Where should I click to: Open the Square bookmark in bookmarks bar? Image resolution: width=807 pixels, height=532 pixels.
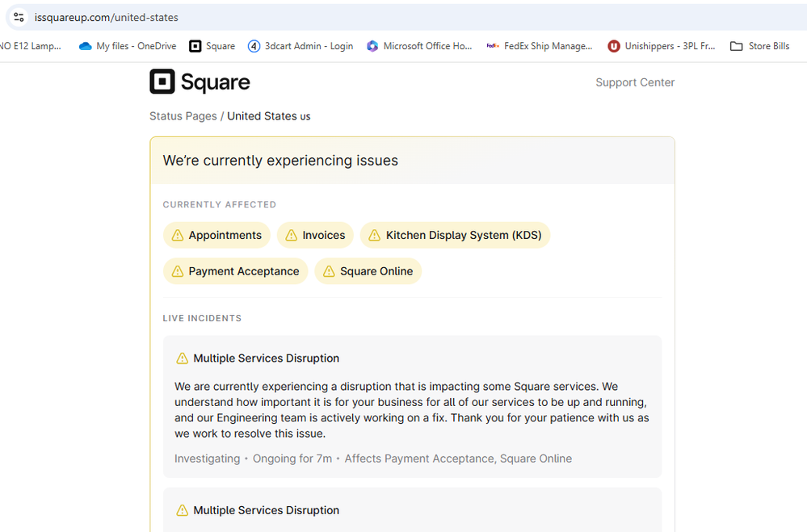point(212,46)
